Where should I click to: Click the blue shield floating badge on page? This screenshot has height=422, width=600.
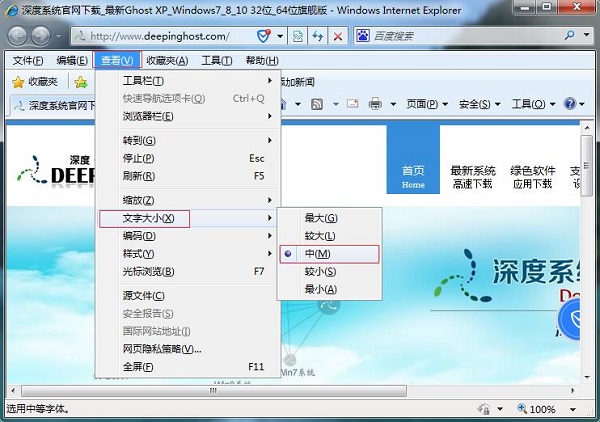(x=569, y=319)
